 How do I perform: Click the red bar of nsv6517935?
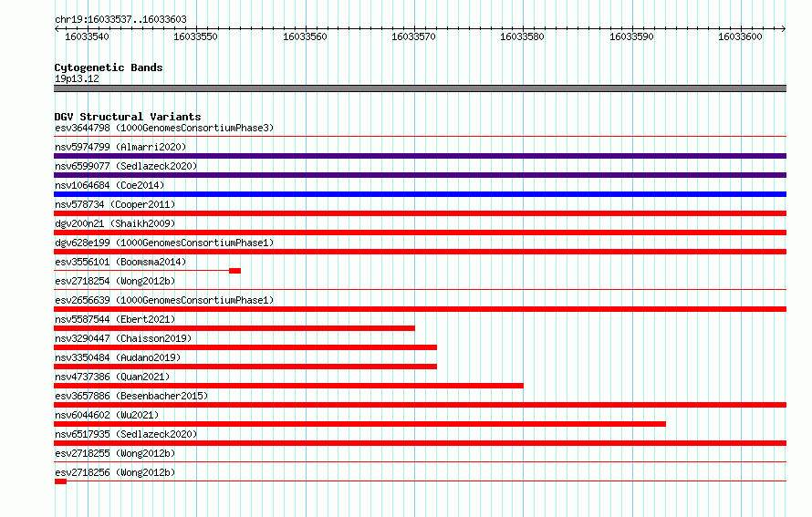(x=420, y=443)
